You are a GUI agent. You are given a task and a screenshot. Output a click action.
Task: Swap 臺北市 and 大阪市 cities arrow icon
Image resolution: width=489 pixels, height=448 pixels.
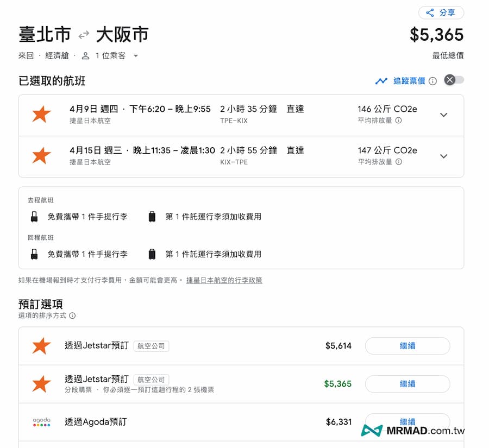coord(83,34)
